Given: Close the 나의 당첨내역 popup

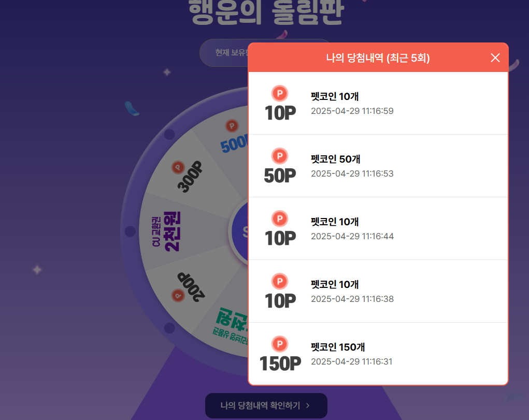Looking at the screenshot, I should click(x=495, y=57).
